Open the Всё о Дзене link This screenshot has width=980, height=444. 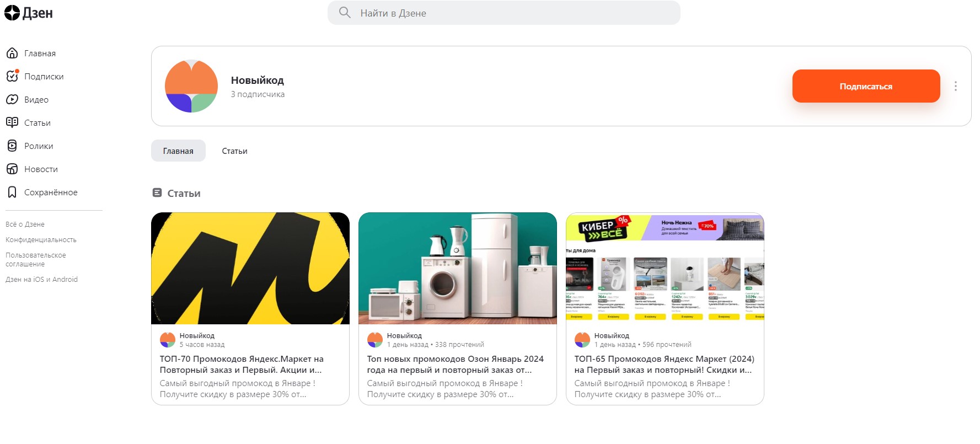(x=25, y=224)
